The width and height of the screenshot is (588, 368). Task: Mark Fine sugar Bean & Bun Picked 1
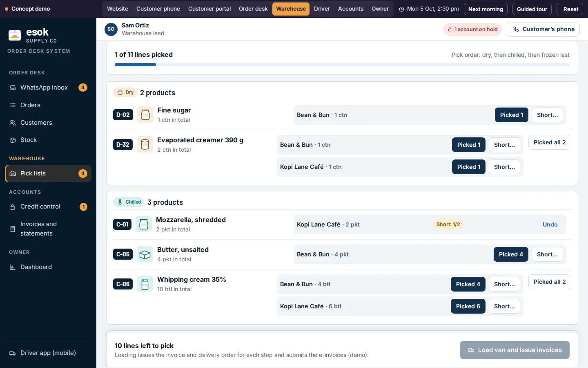tap(512, 115)
